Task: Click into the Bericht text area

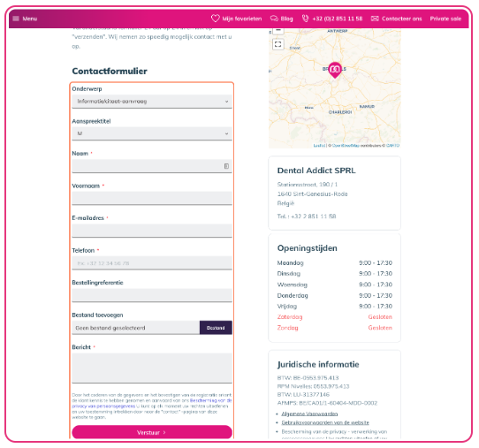Action: (x=152, y=368)
